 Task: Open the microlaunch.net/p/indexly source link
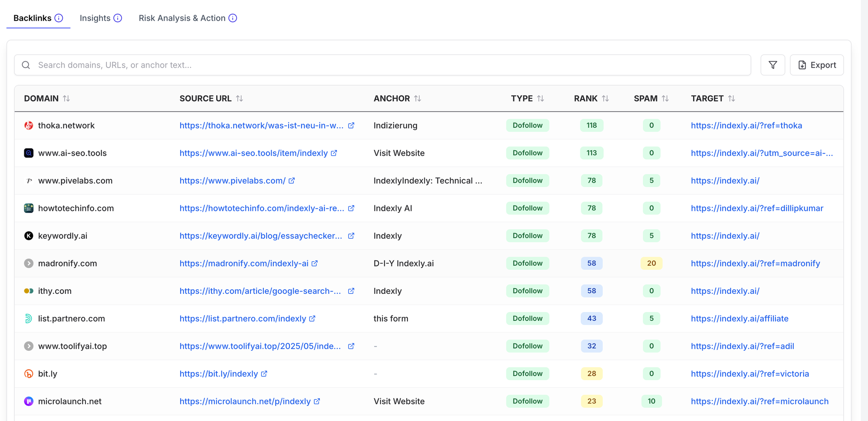[x=245, y=401]
